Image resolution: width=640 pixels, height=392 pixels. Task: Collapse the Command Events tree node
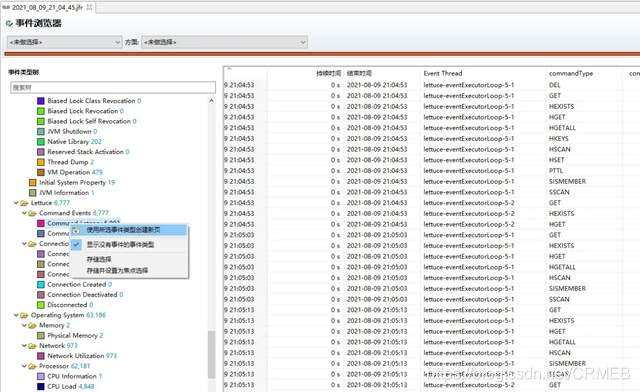[x=24, y=213]
